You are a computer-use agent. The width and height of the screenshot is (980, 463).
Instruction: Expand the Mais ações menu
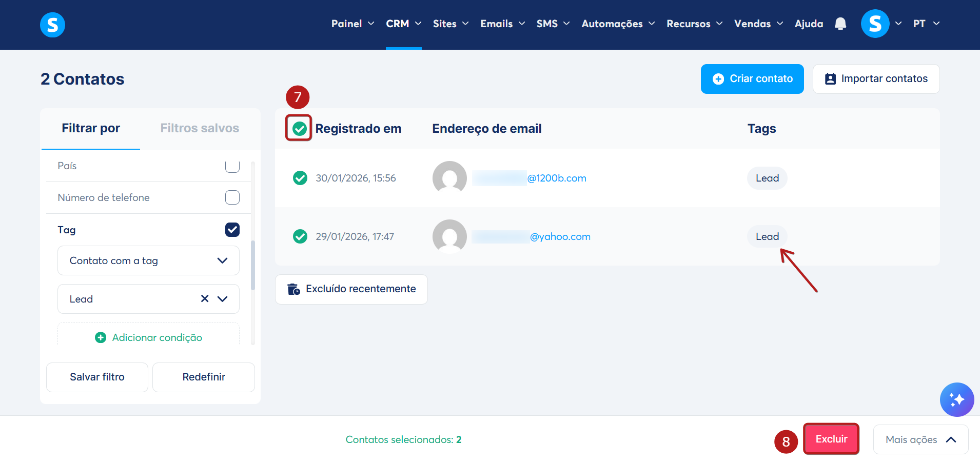(x=920, y=439)
